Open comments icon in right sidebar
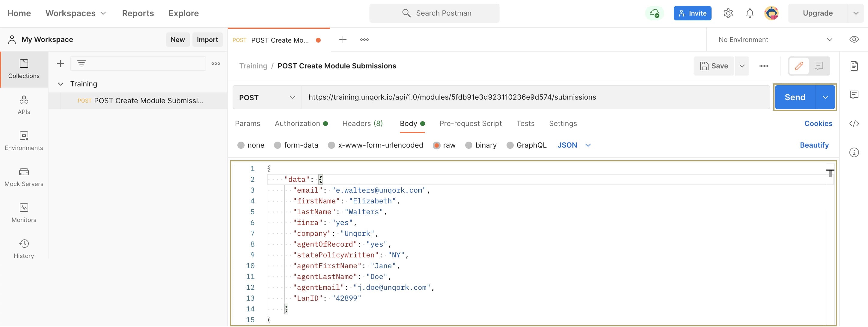The image size is (868, 327). 854,95
